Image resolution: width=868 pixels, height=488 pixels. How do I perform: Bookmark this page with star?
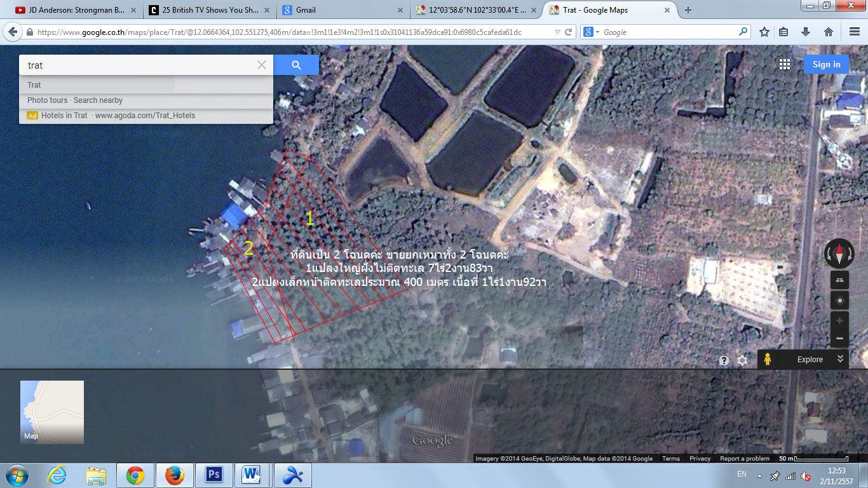[x=764, y=32]
